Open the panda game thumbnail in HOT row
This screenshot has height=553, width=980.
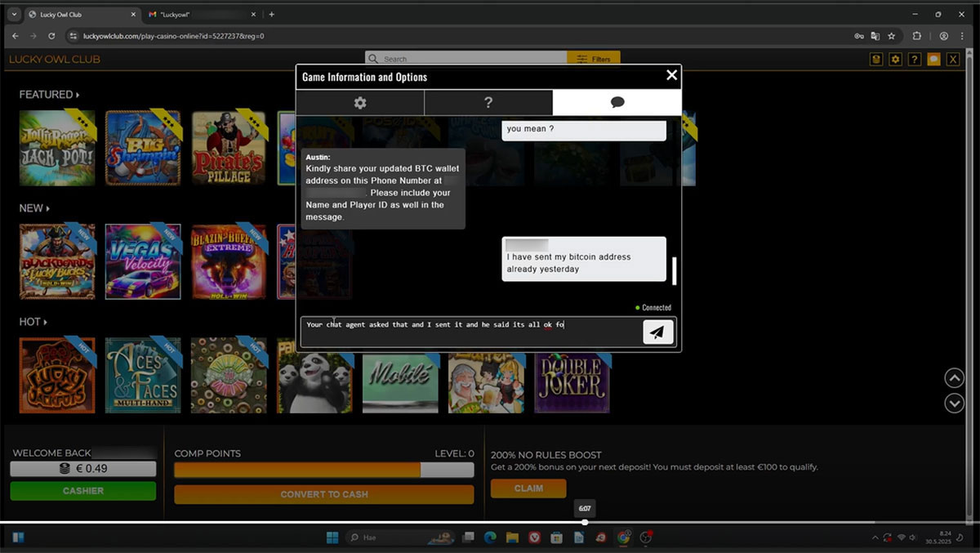315,382
